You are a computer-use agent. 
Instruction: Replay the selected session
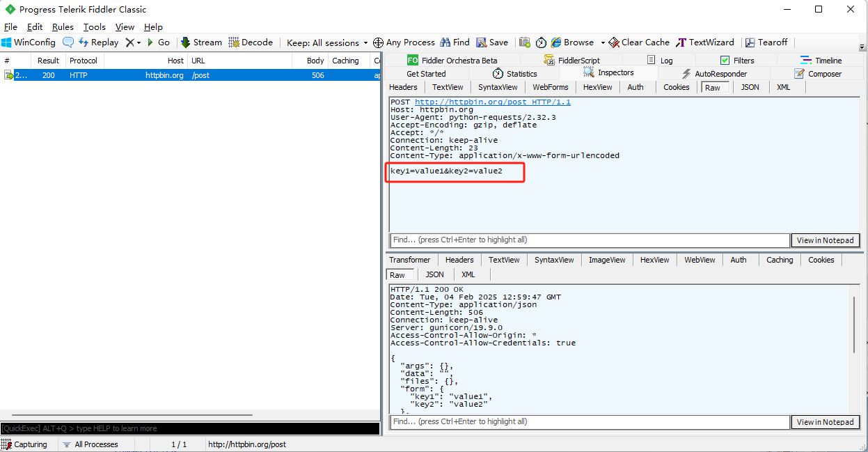click(x=98, y=42)
